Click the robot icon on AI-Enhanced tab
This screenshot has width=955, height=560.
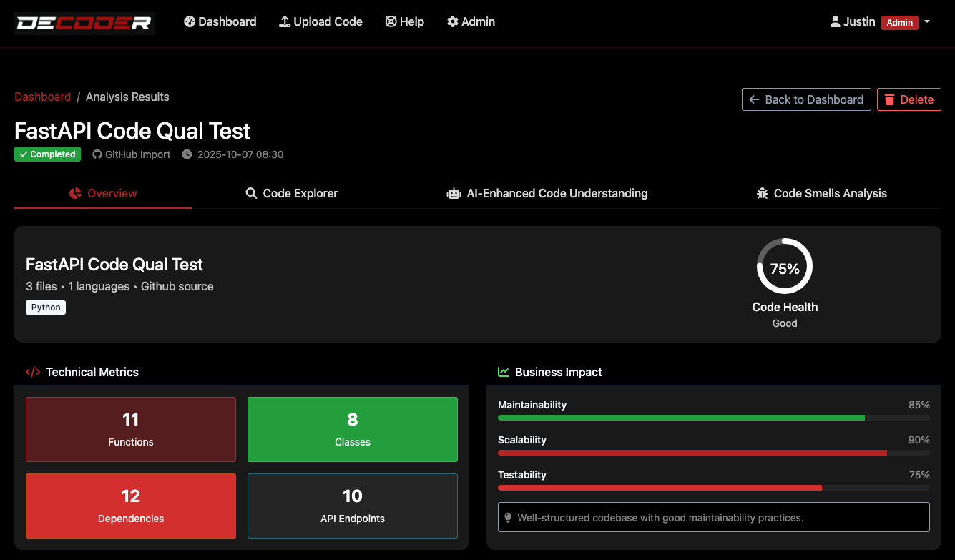tap(454, 193)
